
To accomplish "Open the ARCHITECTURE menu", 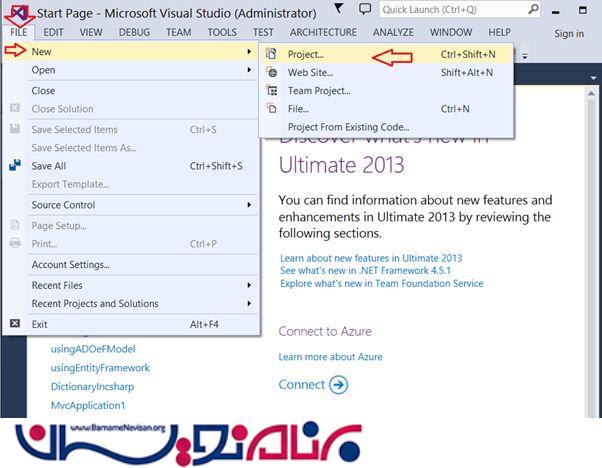I will tap(323, 32).
